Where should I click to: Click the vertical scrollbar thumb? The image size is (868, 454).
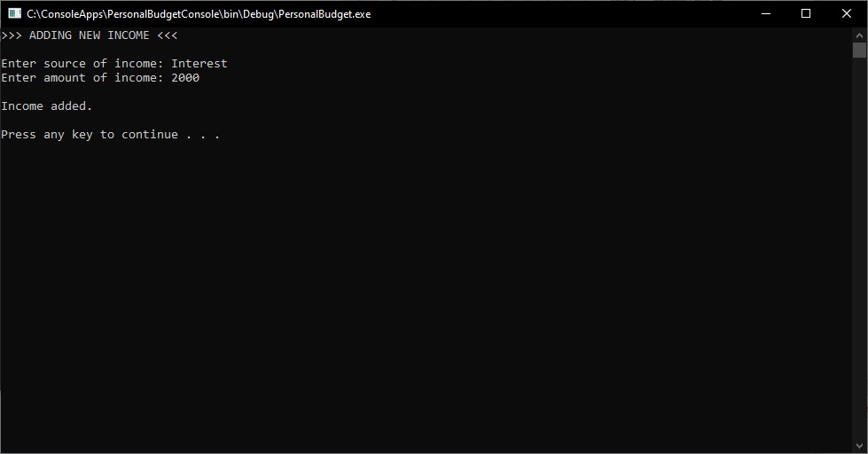click(x=859, y=50)
